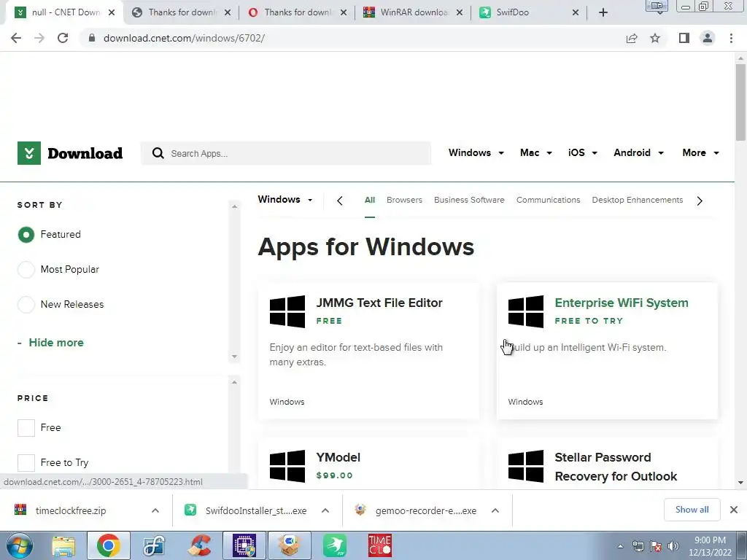The height and width of the screenshot is (560, 747).
Task: Open the SwifDoo PDF taskbar icon
Action: click(335, 545)
